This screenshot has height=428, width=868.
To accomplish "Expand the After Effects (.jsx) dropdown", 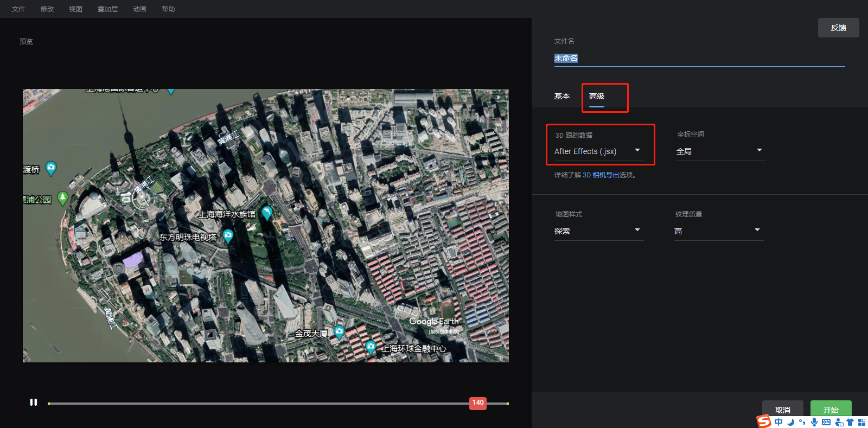I will tap(598, 151).
